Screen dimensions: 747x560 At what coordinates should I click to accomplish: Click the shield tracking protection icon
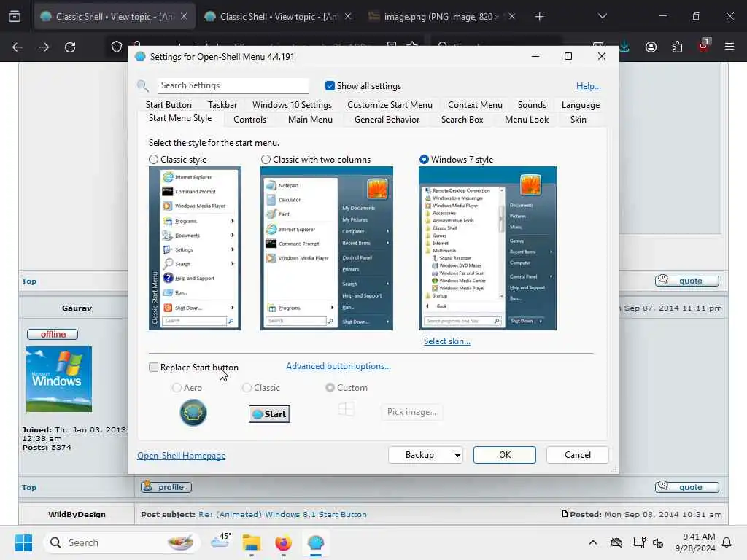coord(117,47)
